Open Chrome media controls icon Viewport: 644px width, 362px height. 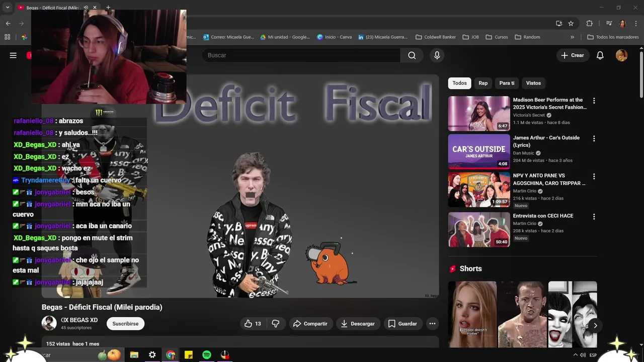pos(609,23)
